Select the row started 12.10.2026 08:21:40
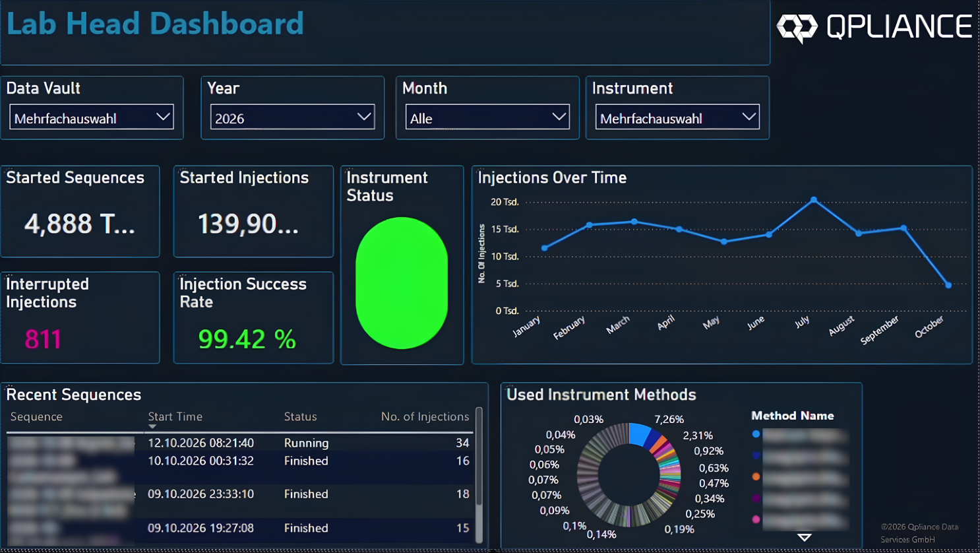The width and height of the screenshot is (980, 553). click(x=240, y=443)
